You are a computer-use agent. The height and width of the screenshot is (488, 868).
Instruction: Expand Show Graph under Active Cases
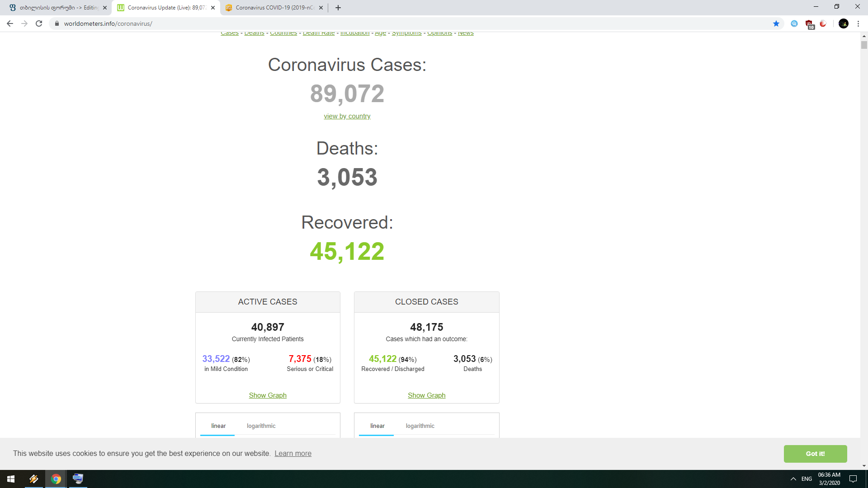point(268,395)
